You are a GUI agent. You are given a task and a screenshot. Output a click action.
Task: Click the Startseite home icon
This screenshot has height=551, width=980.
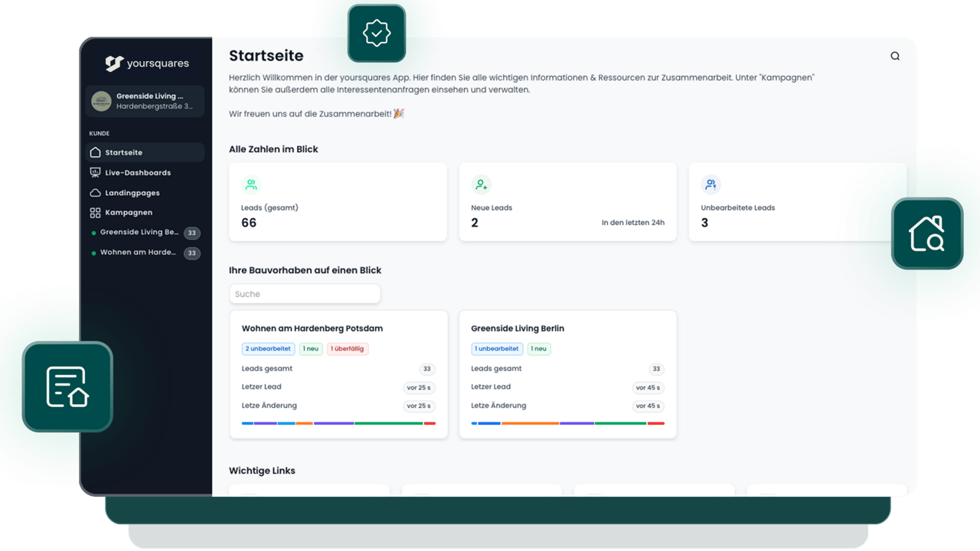95,152
